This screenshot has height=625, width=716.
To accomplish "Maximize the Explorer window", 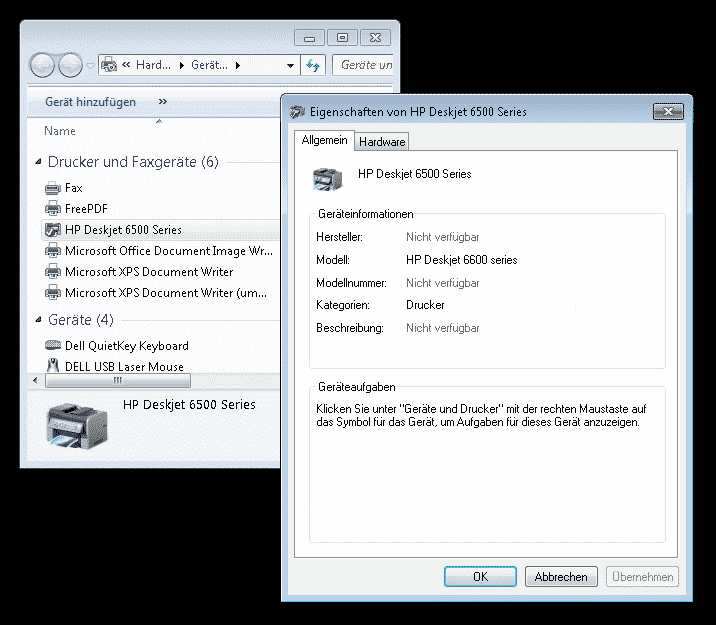I will pos(342,38).
